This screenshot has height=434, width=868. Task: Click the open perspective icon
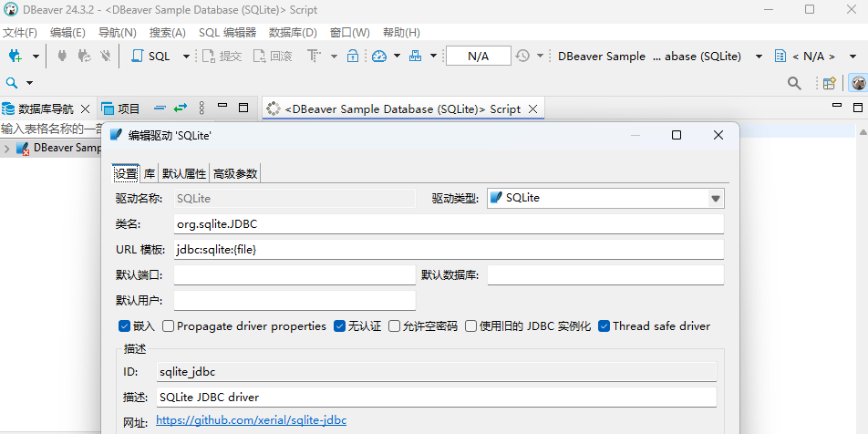(x=830, y=83)
